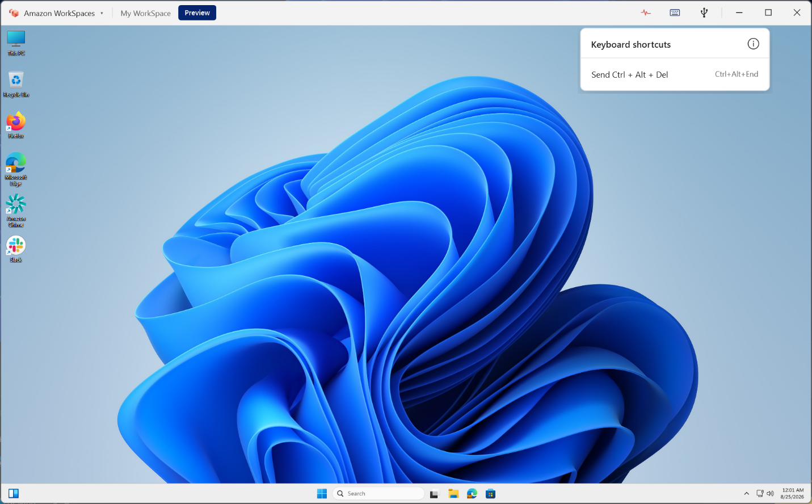Image resolution: width=812 pixels, height=504 pixels.
Task: Select the Microsoft Edge desktop shortcut
Action: coord(16,169)
